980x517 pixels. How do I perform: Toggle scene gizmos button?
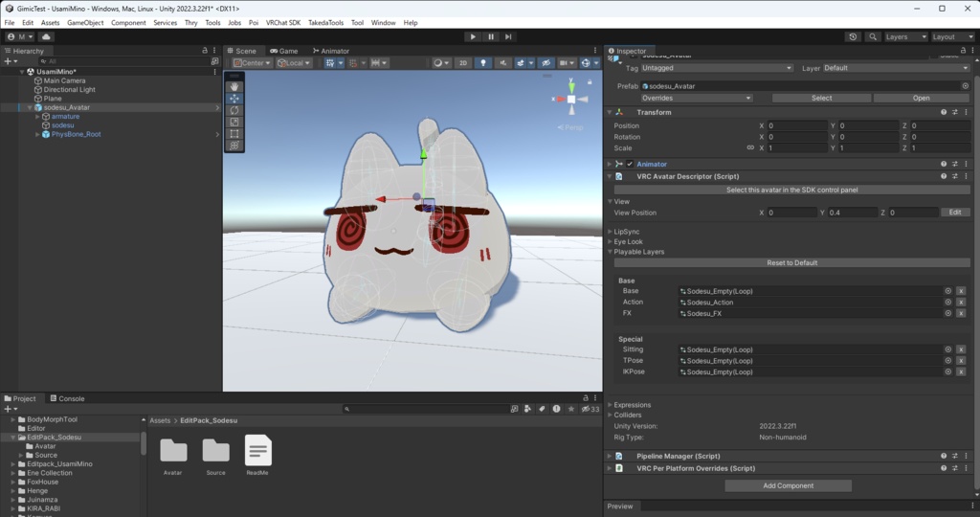(x=586, y=63)
